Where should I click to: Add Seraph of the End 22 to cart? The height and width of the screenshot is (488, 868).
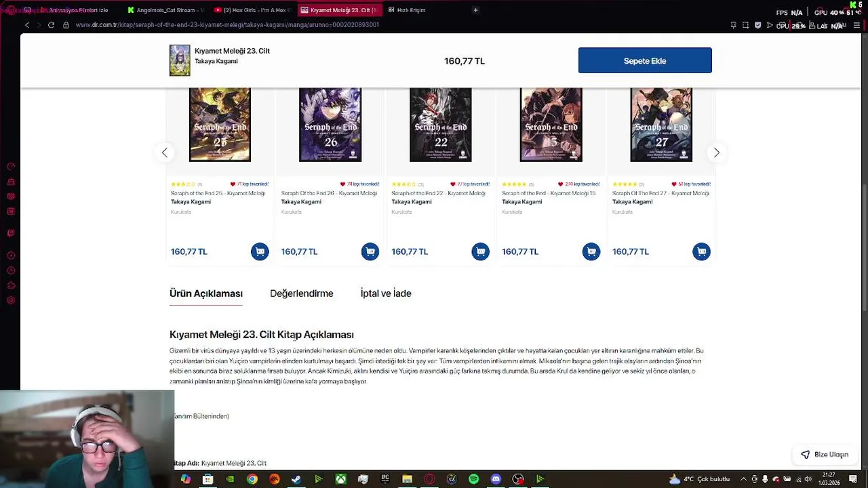pyautogui.click(x=481, y=251)
